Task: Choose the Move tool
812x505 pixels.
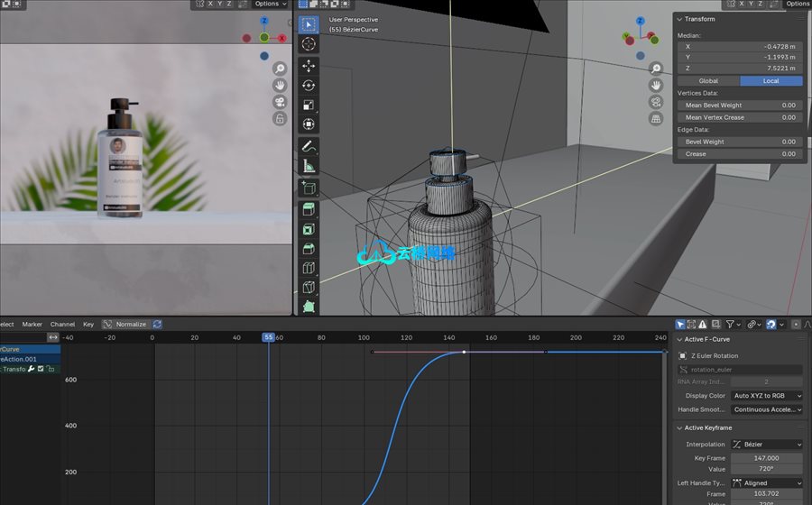Action: point(309,66)
